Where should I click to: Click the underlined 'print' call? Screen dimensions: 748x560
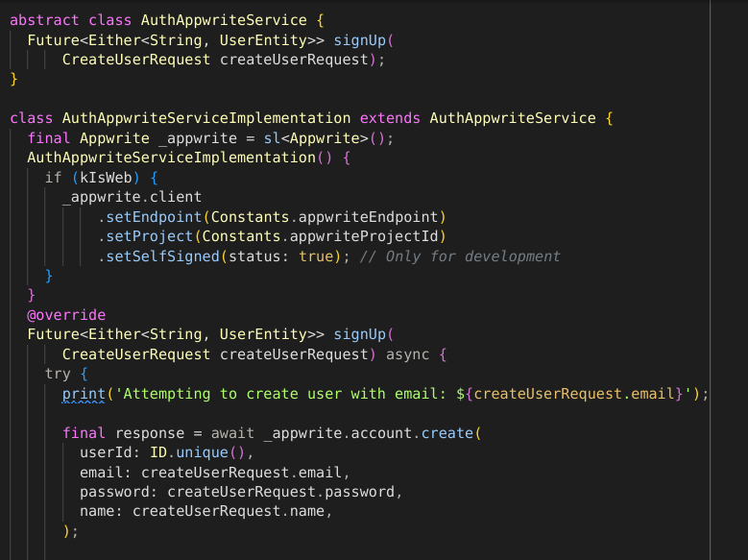point(84,394)
